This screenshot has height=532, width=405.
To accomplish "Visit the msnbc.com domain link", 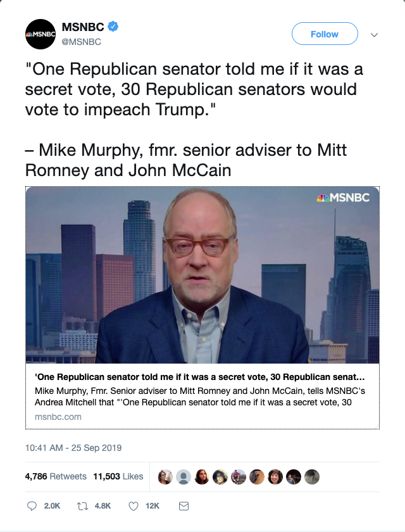I will click(x=58, y=417).
